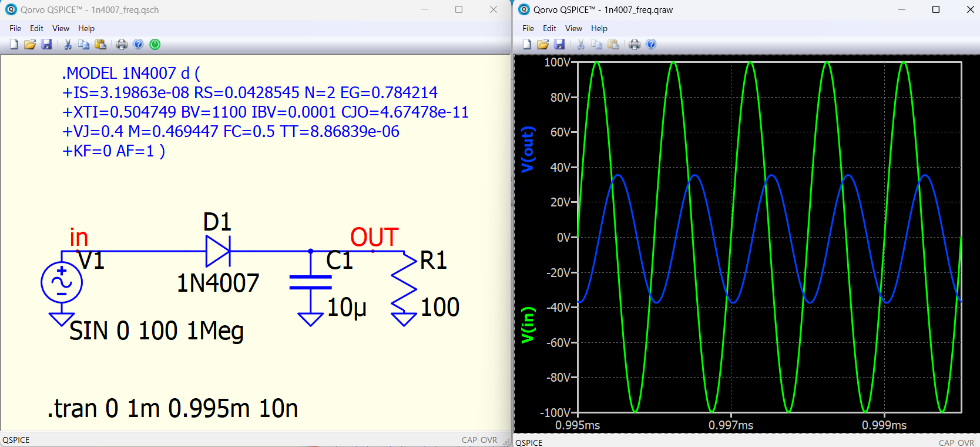The image size is (980, 447).
Task: Click Open folder icon in schematic window
Action: click(30, 44)
